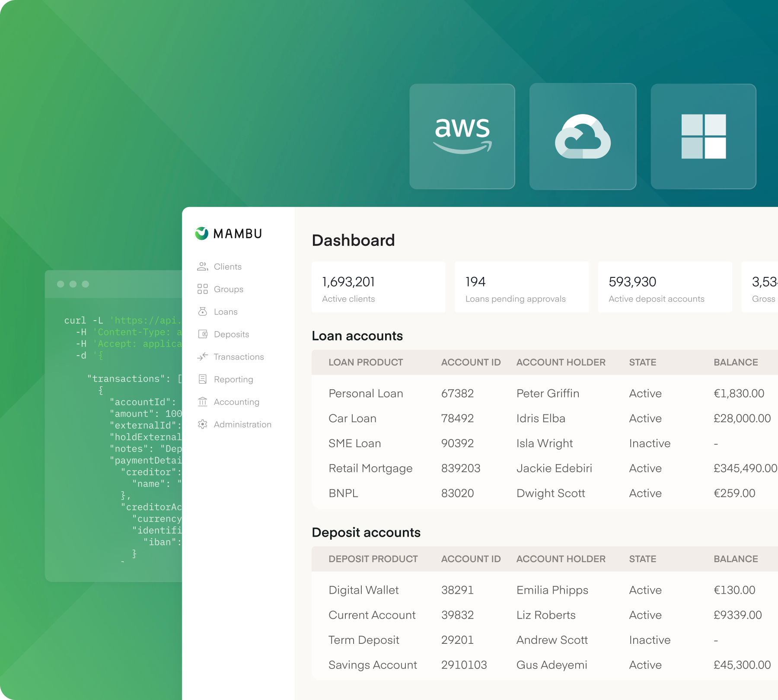
Task: Click the Deposits wallet icon
Action: 202,334
